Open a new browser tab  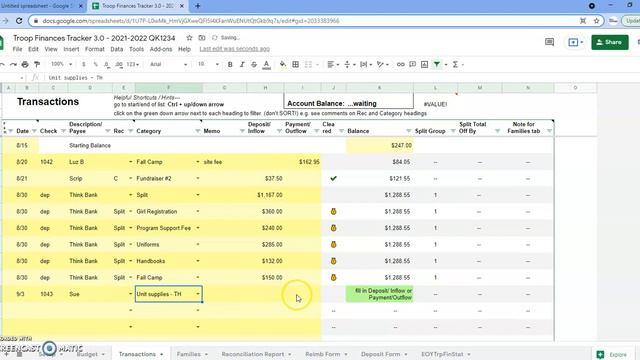(x=198, y=6)
